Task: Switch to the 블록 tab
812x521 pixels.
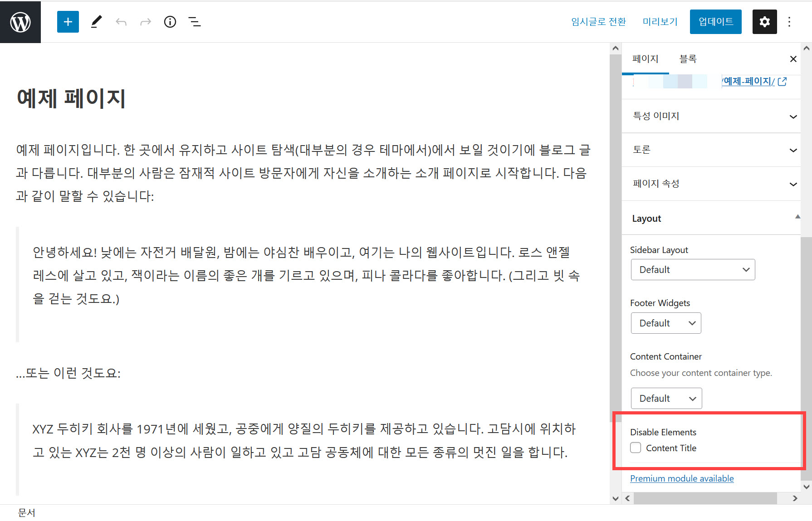Action: coord(688,58)
